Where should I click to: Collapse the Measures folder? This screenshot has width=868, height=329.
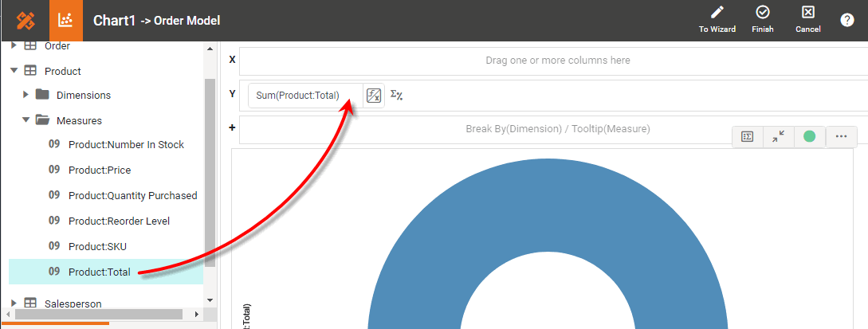26,120
